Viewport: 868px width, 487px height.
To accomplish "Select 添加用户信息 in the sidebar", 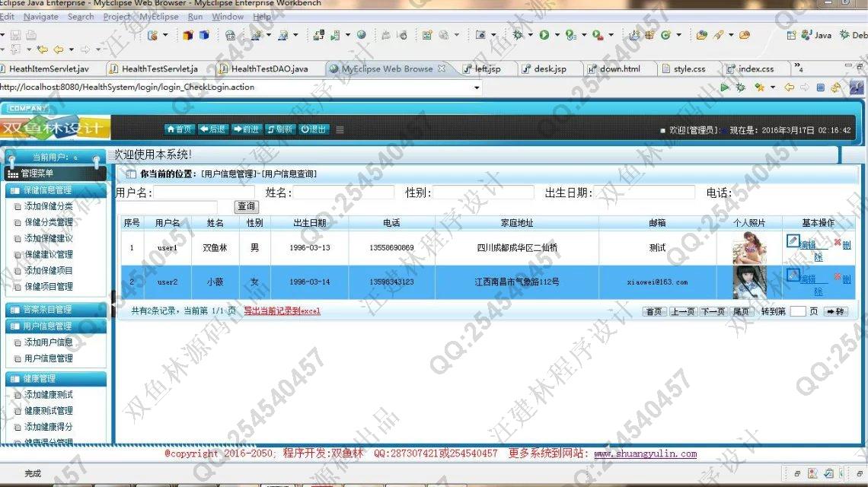I will tap(49, 342).
